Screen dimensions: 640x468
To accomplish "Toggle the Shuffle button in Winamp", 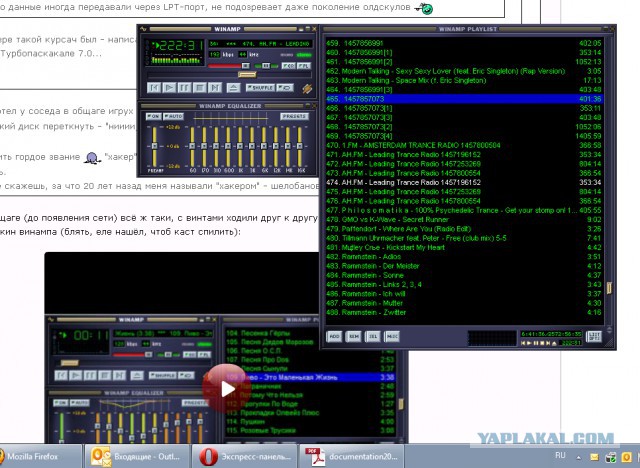I will 260,88.
